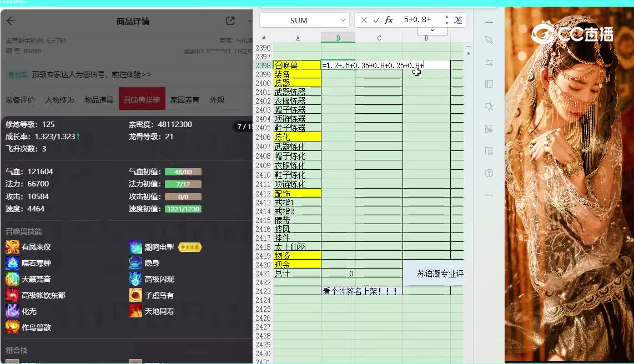Click the 化无 skill icon
Screen dimensions: 634x364
[12, 311]
